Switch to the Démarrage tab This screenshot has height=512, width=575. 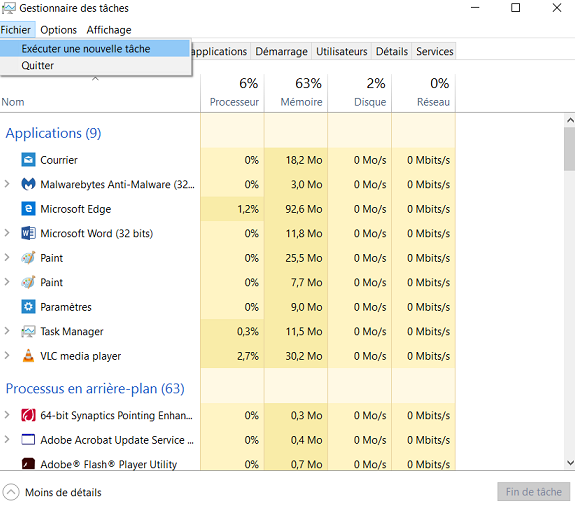tap(281, 51)
